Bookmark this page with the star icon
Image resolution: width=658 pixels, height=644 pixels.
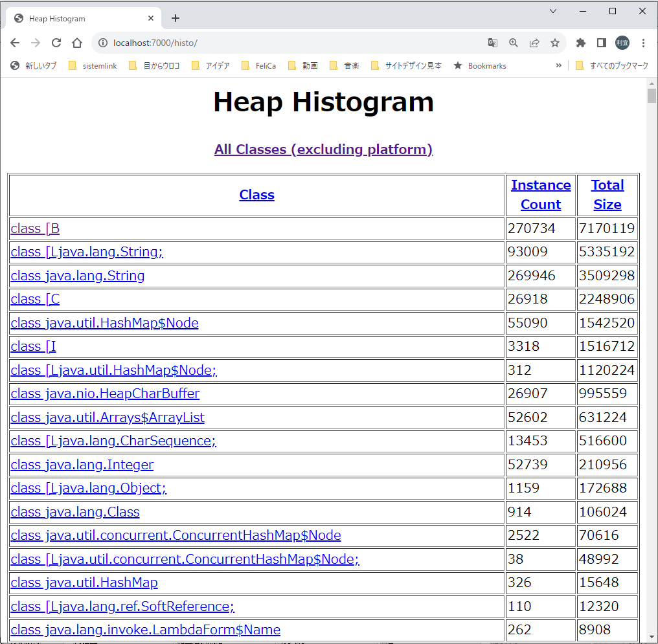click(x=555, y=42)
